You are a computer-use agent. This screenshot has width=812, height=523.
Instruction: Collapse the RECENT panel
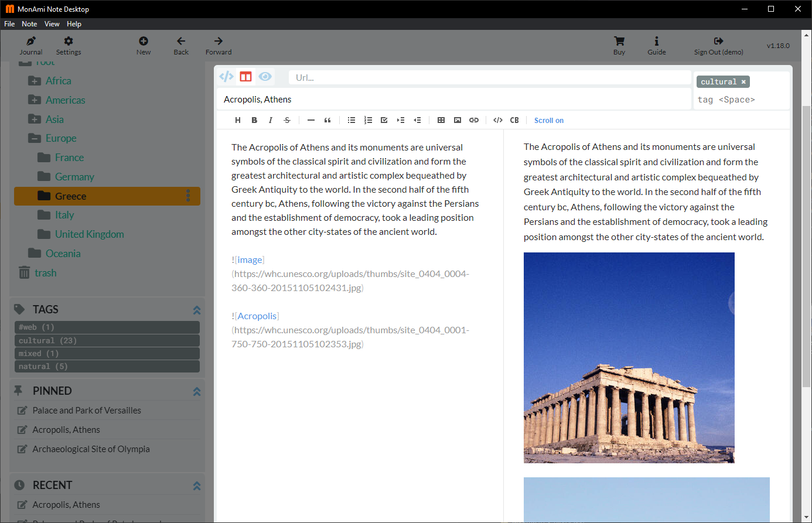[197, 486]
